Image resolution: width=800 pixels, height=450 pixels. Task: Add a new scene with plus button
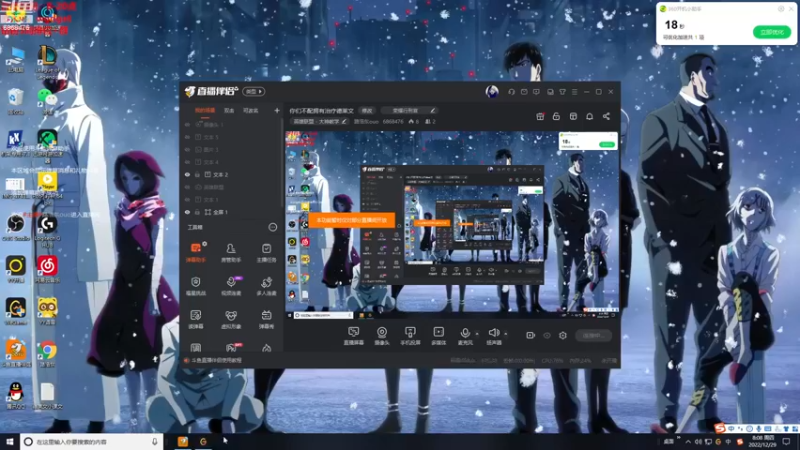[277, 110]
